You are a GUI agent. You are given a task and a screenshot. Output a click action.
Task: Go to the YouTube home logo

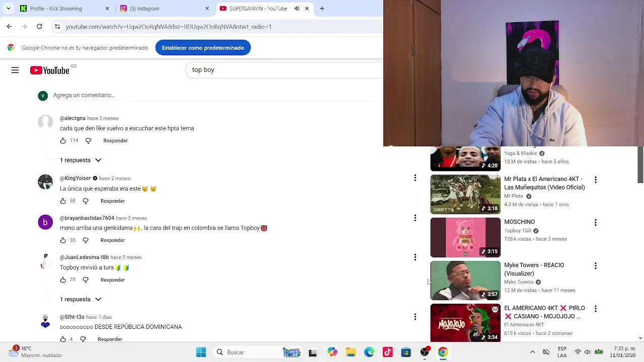[x=49, y=70]
